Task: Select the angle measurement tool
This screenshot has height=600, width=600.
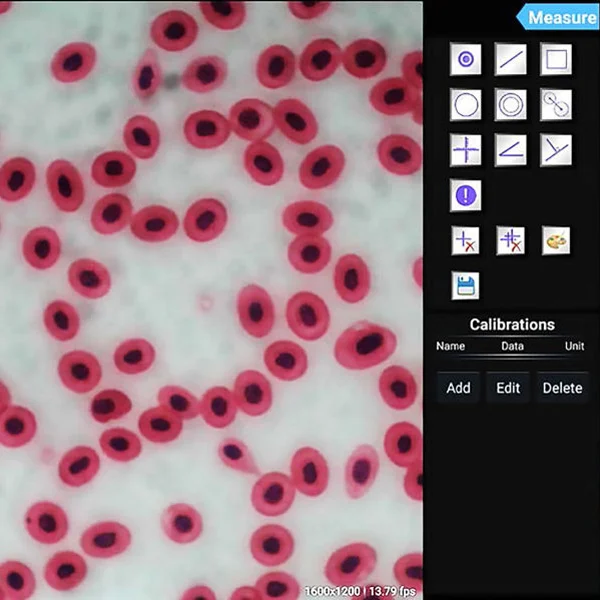Action: pos(510,149)
